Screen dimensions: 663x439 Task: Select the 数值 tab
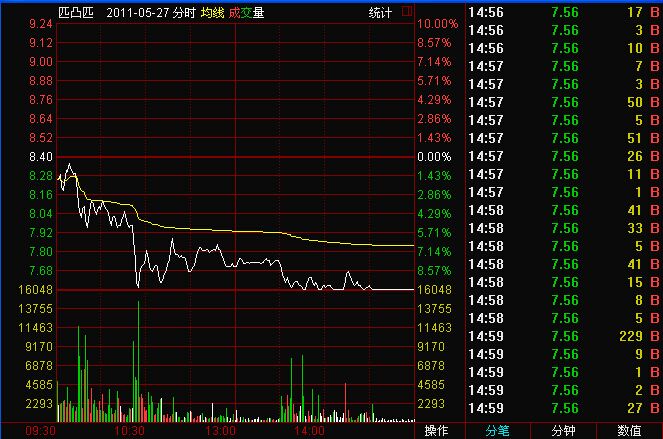pyautogui.click(x=629, y=431)
